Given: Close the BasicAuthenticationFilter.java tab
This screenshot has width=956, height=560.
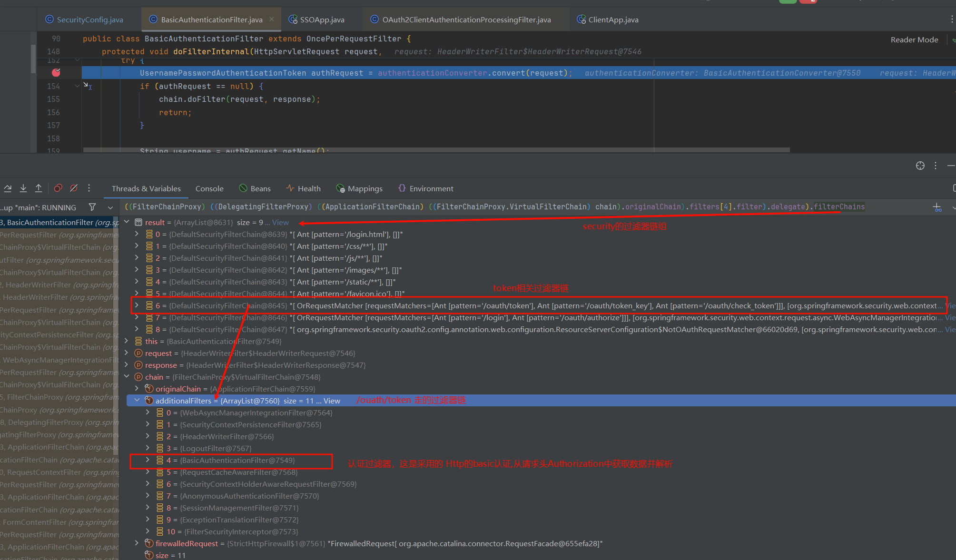Looking at the screenshot, I should tap(272, 20).
